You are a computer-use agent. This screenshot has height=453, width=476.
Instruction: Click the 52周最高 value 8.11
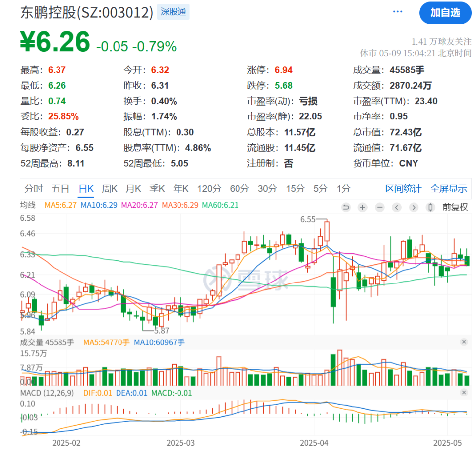tap(76, 163)
